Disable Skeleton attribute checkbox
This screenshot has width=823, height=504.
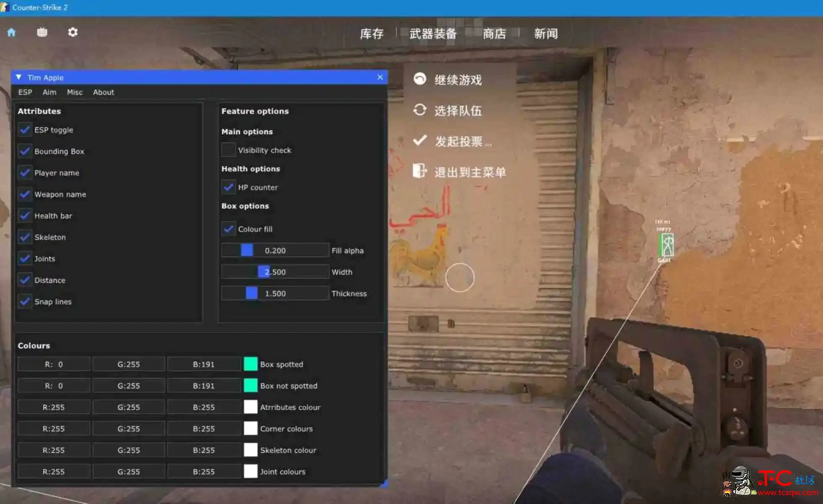point(24,237)
